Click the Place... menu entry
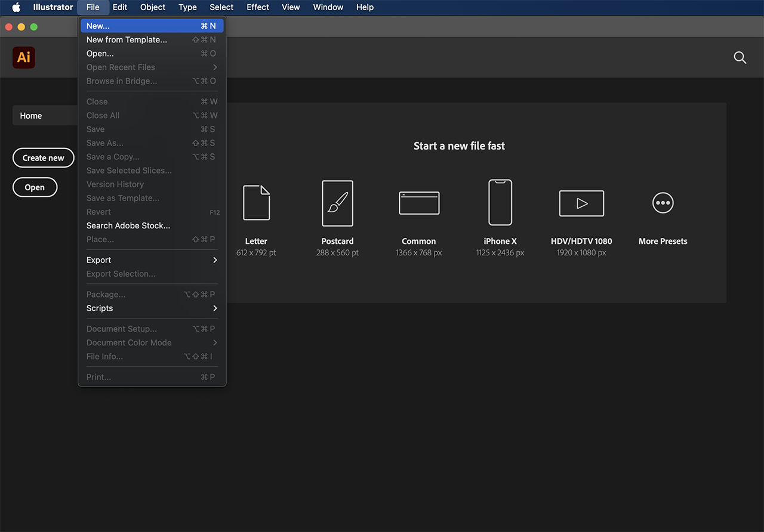The width and height of the screenshot is (764, 532). point(152,239)
